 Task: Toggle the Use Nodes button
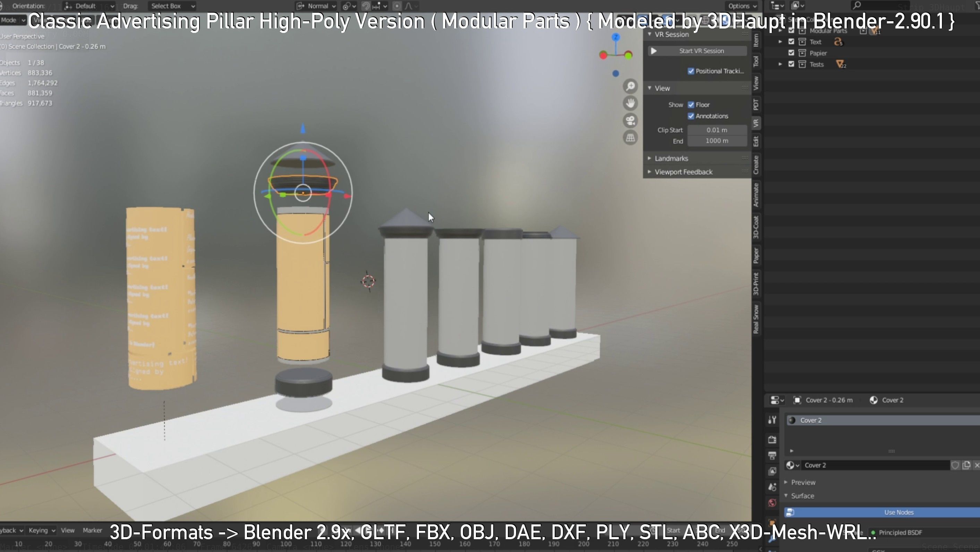click(883, 512)
